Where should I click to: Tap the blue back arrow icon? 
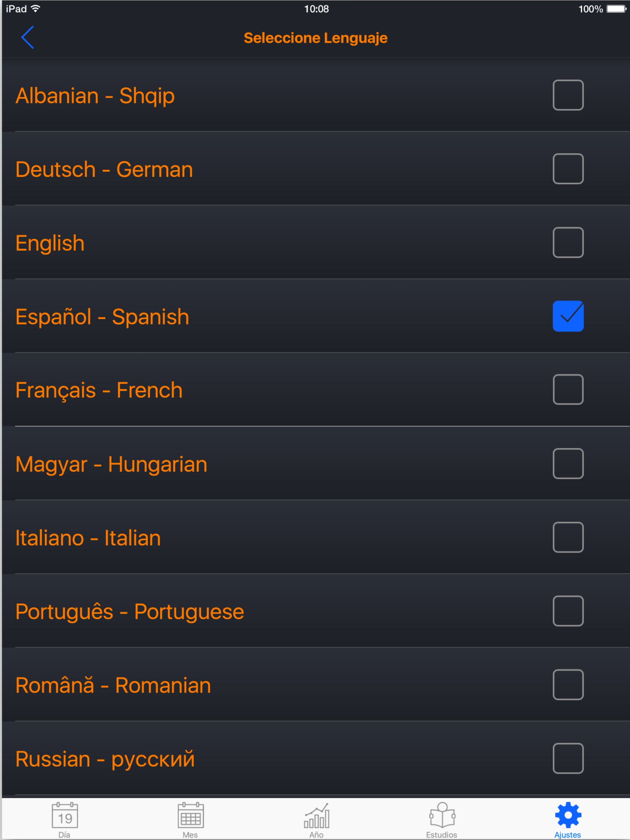pos(27,37)
